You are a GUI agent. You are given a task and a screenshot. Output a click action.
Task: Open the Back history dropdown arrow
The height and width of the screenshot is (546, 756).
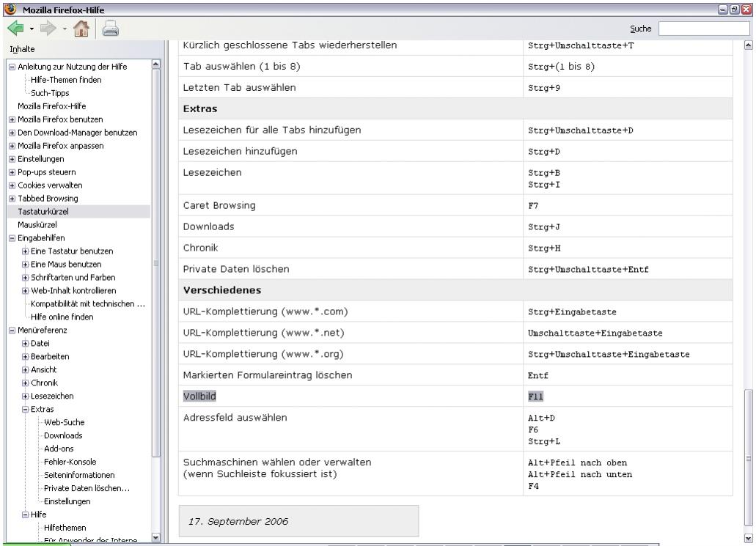click(32, 29)
